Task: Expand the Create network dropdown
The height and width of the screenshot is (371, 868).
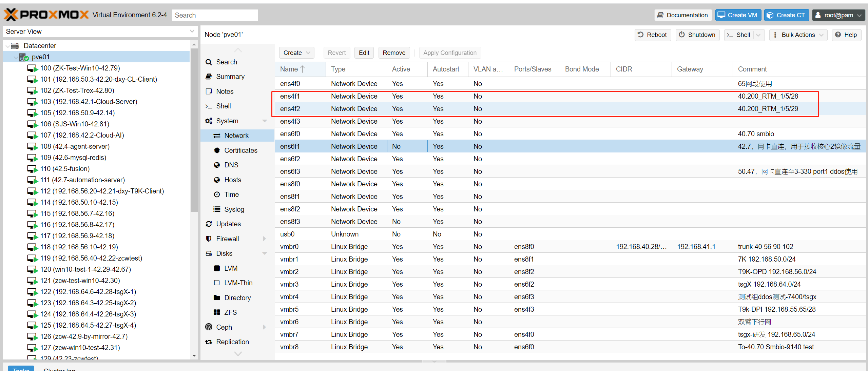Action: point(296,53)
